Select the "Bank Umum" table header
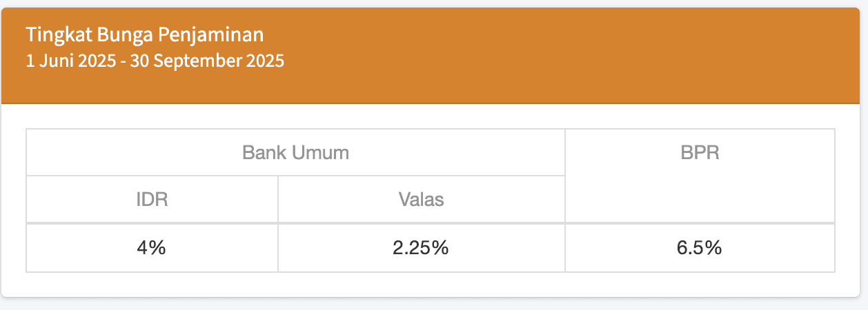The width and height of the screenshot is (868, 310). [295, 152]
